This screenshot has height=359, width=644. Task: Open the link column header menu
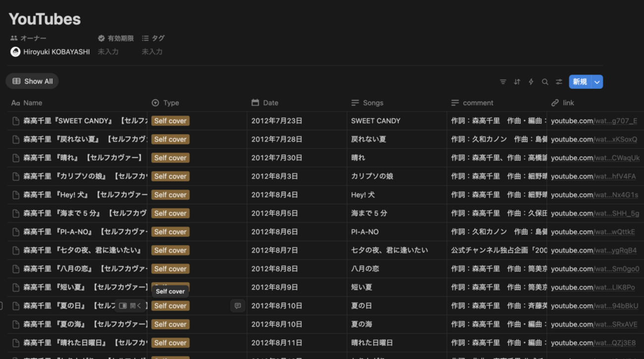tap(595, 103)
